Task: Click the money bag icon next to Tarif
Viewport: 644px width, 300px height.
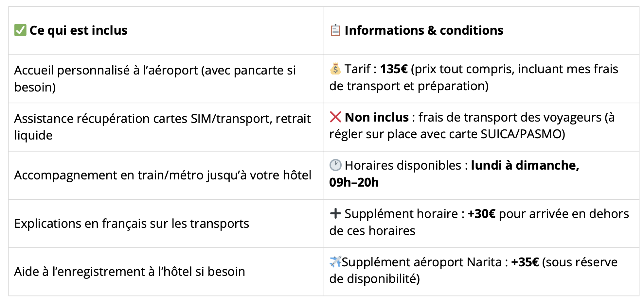Action: tap(335, 69)
